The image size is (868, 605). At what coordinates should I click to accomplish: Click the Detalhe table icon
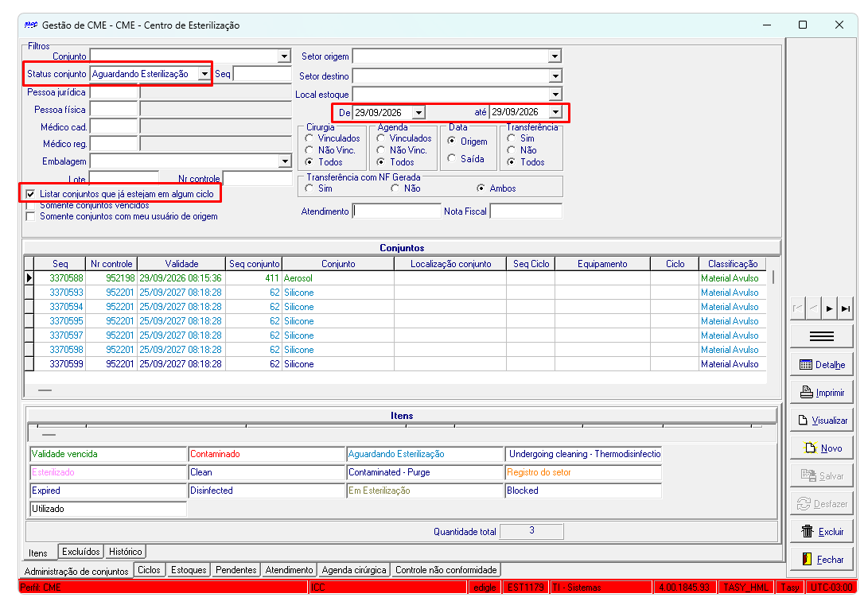click(806, 365)
